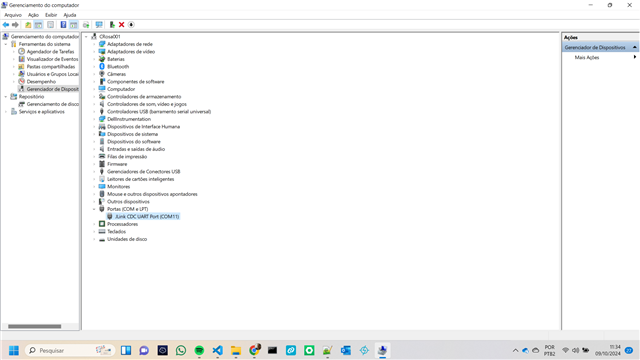640x360 pixels.
Task: Select Dispositivos de sistema row
Action: click(x=132, y=134)
